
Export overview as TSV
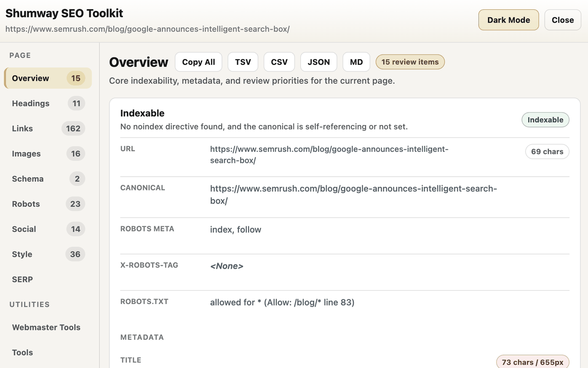(243, 62)
